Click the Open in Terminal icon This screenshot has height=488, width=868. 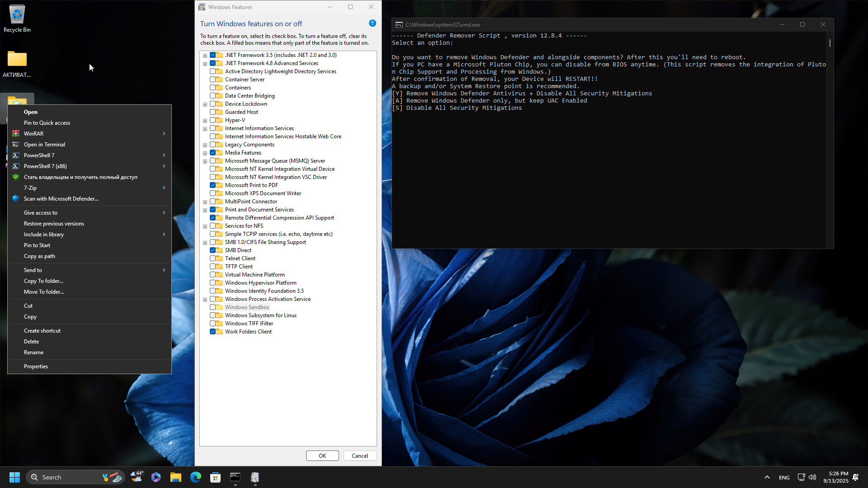pyautogui.click(x=16, y=145)
